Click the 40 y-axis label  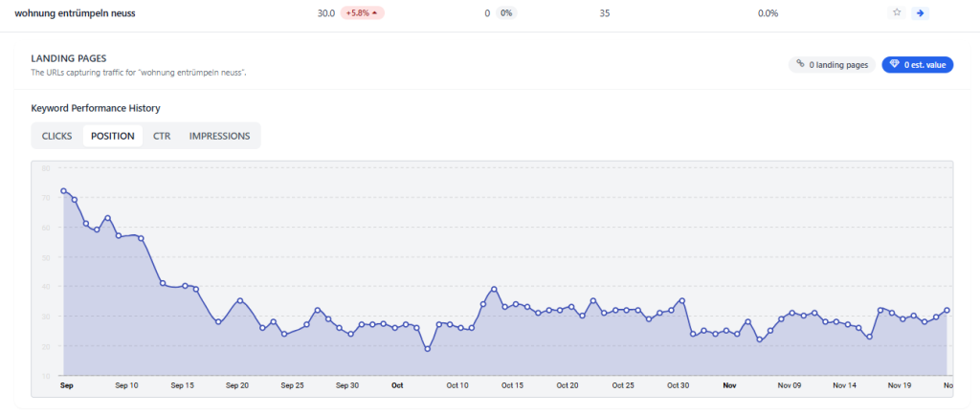point(46,287)
